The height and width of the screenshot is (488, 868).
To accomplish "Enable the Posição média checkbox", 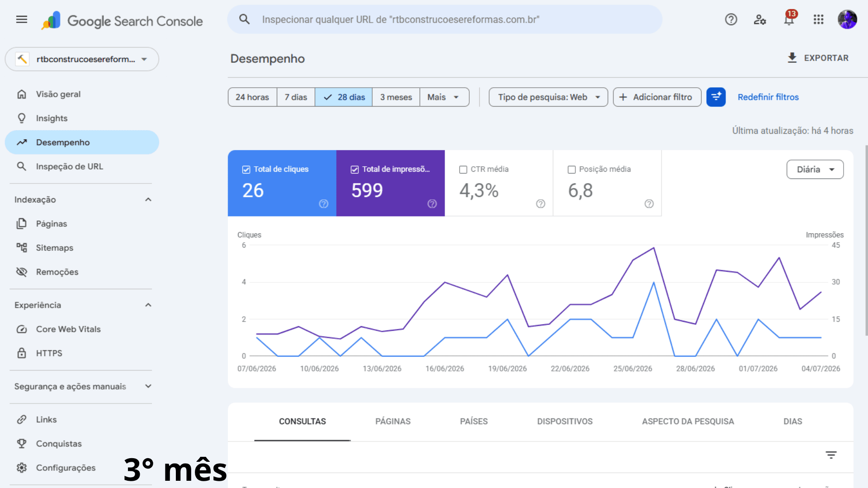I will [x=571, y=169].
